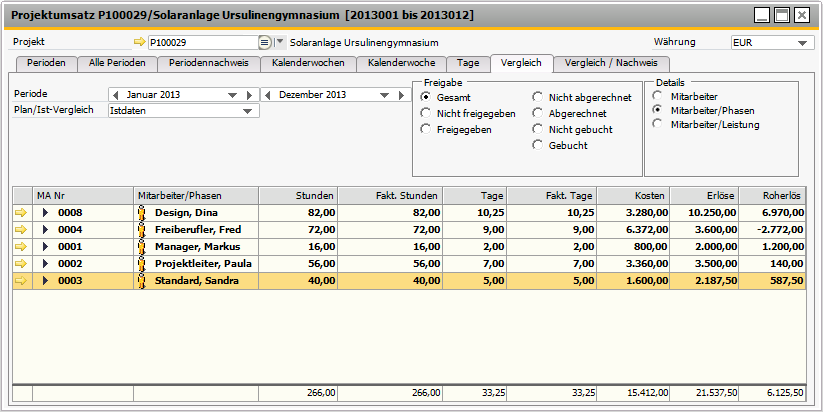Open the Währung EUR dropdown
The image size is (823, 412).
(805, 44)
